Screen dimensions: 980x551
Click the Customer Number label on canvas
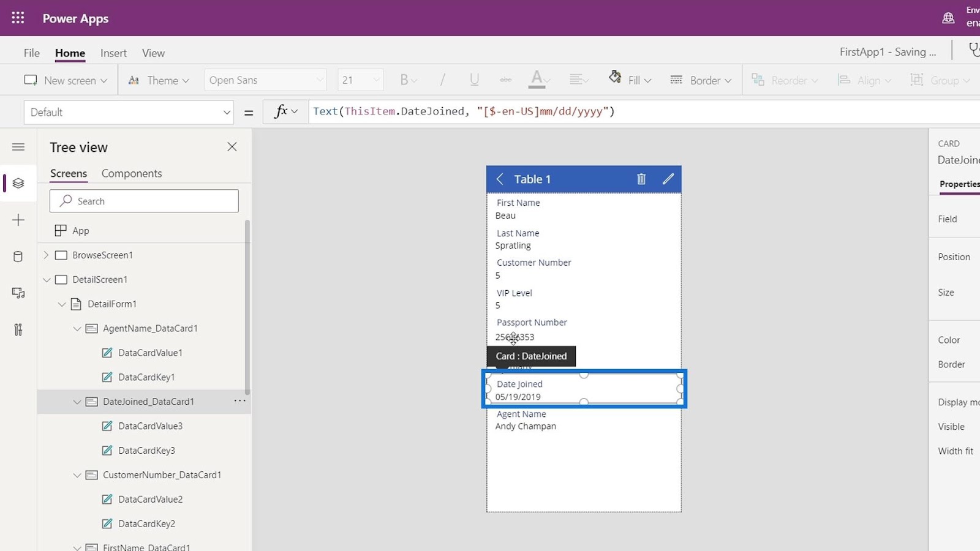coord(533,263)
